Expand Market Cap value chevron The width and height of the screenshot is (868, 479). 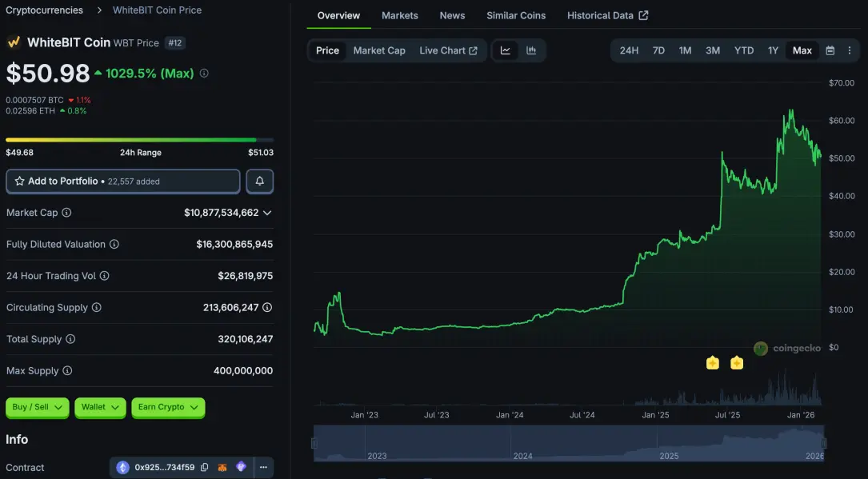[267, 213]
